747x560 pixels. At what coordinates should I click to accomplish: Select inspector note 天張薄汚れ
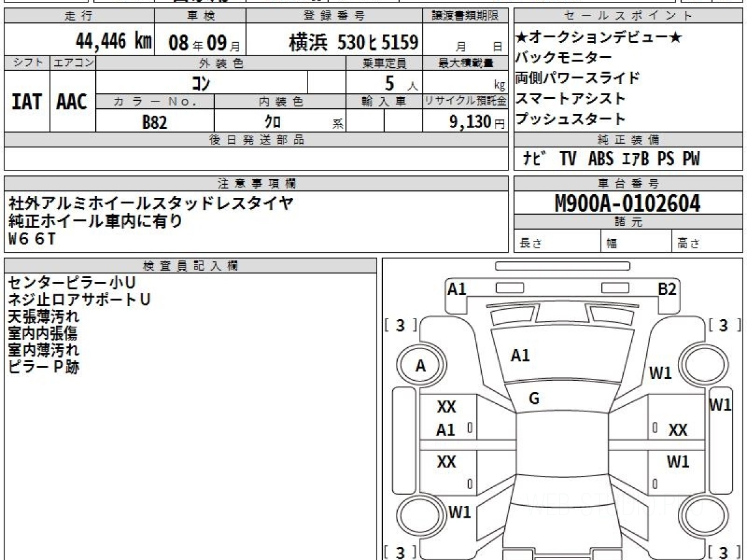pos(44,317)
